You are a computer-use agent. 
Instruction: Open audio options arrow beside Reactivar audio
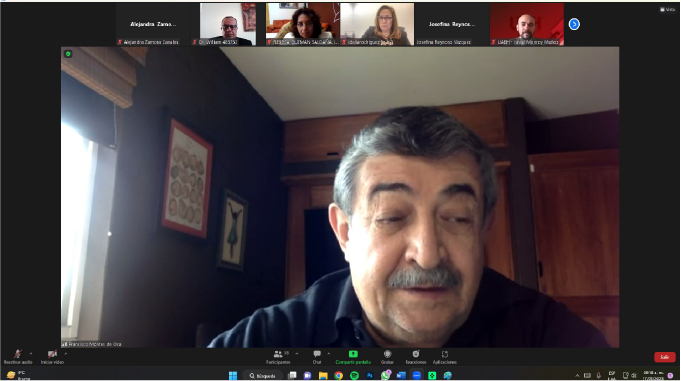31,354
